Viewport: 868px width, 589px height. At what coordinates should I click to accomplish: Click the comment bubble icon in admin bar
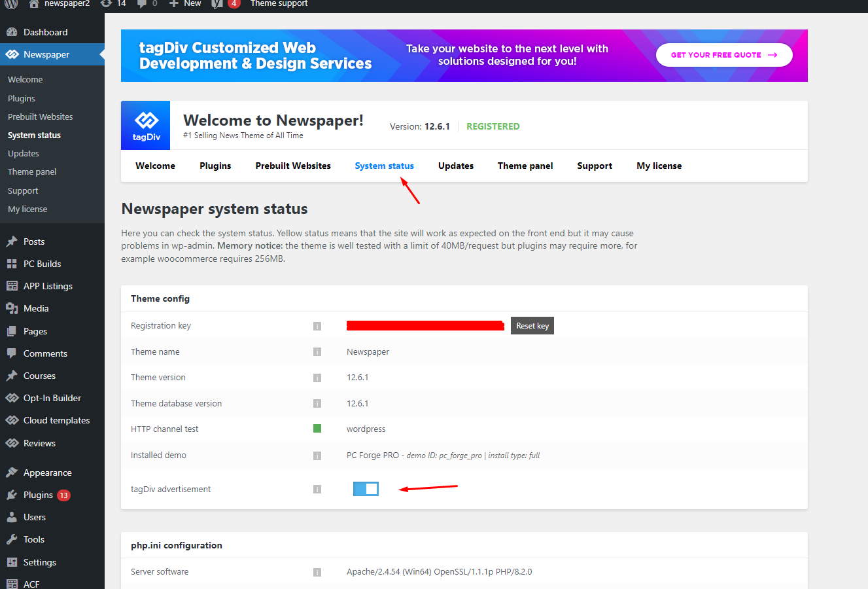click(x=142, y=3)
